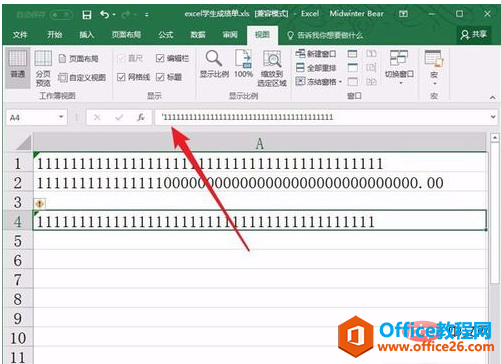Click the Save icon in quick access toolbar
This screenshot has height=364, width=501.
coord(87,15)
